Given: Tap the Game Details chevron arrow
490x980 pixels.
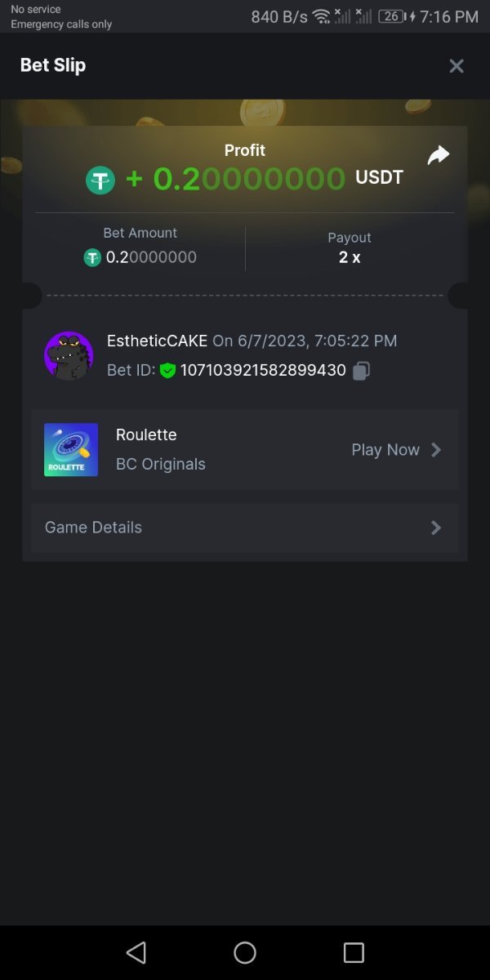Looking at the screenshot, I should [x=436, y=528].
